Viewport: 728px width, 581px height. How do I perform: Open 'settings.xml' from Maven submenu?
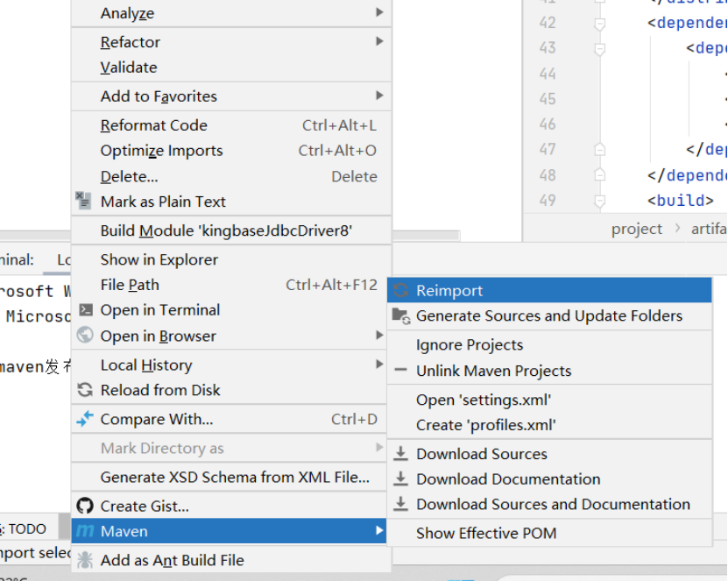tap(484, 400)
